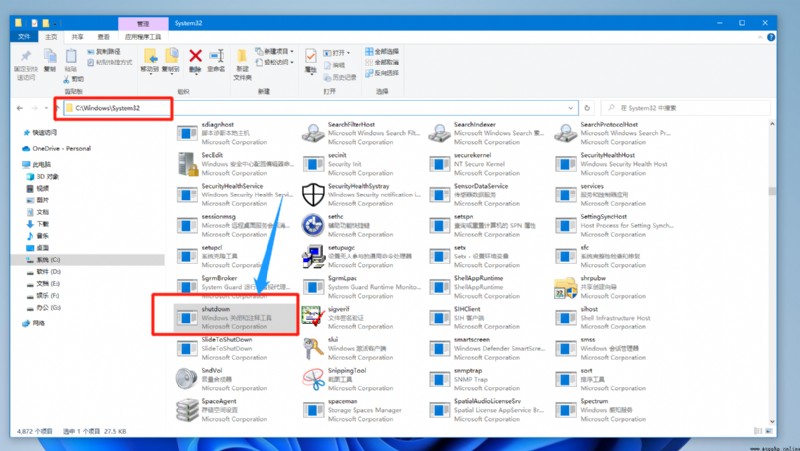
Task: Click the 粘贴 paste clipboard icon
Action: pos(71,56)
